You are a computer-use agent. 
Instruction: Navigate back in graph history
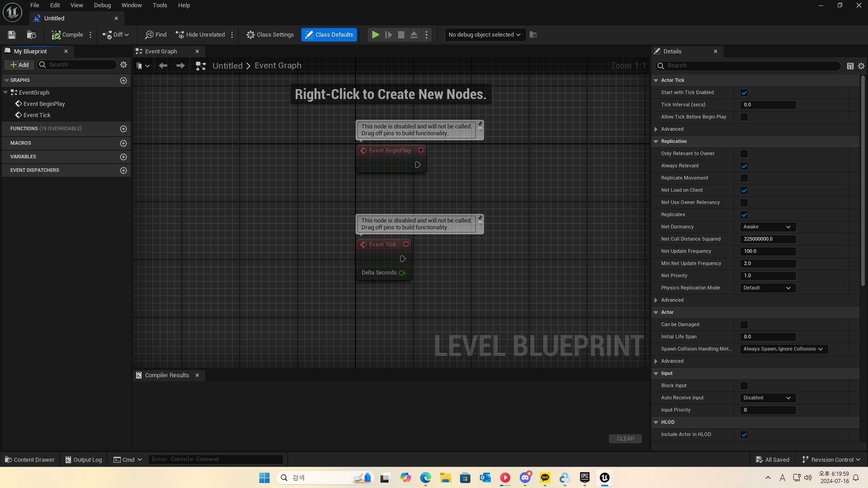click(x=163, y=66)
